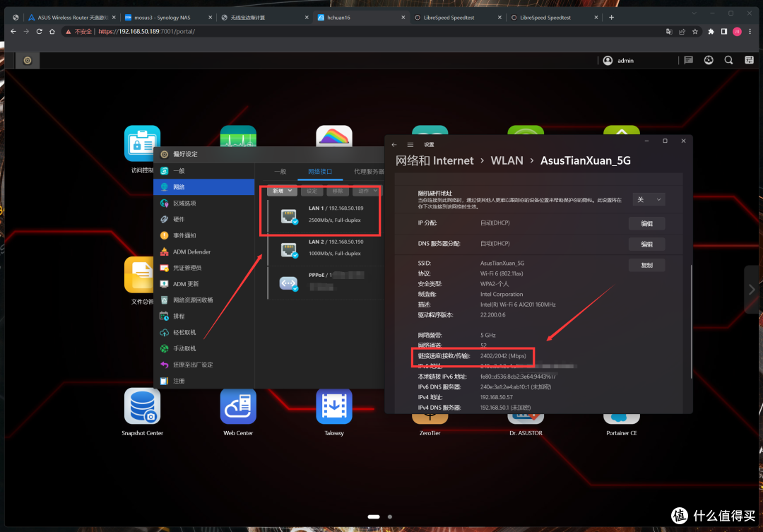The image size is (763, 532).
Task: Click the admin user account icon
Action: click(x=608, y=60)
